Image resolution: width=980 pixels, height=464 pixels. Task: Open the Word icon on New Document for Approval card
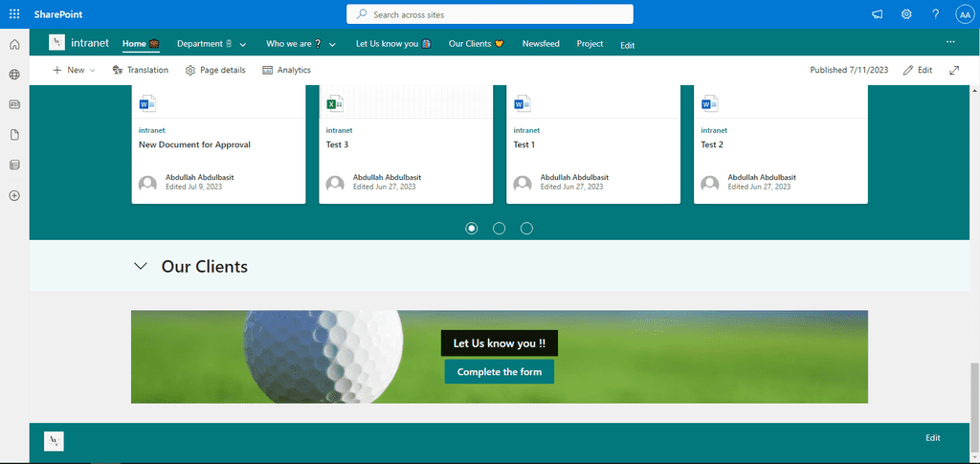(147, 103)
